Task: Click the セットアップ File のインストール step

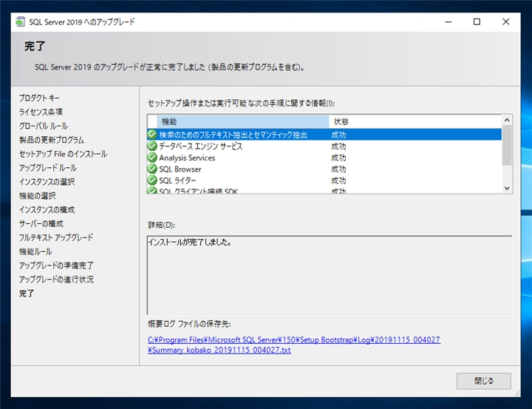Action: click(63, 154)
